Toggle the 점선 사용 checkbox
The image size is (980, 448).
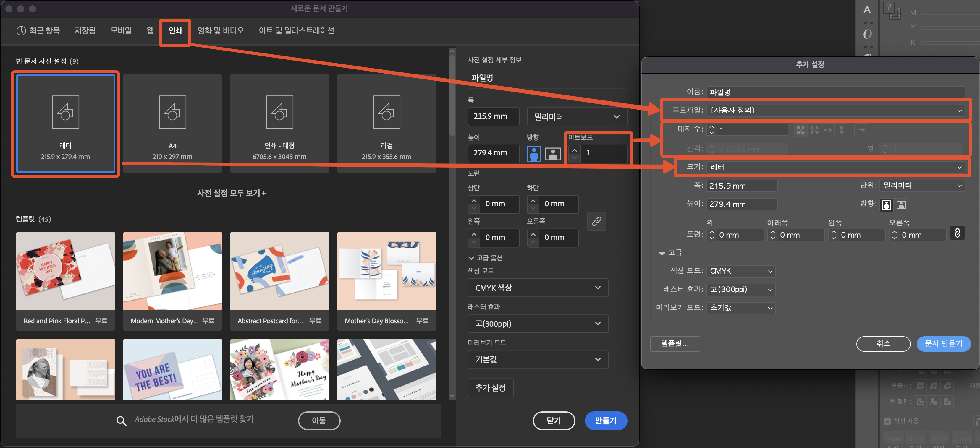(887, 421)
